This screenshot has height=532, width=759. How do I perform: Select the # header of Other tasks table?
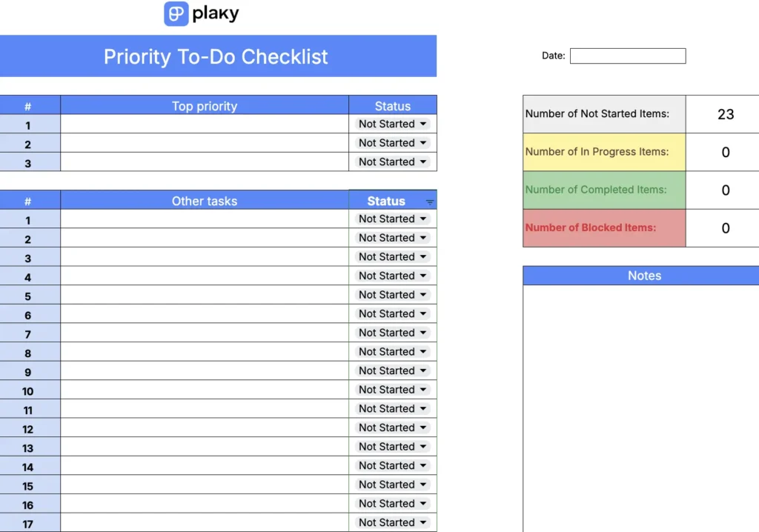click(28, 200)
